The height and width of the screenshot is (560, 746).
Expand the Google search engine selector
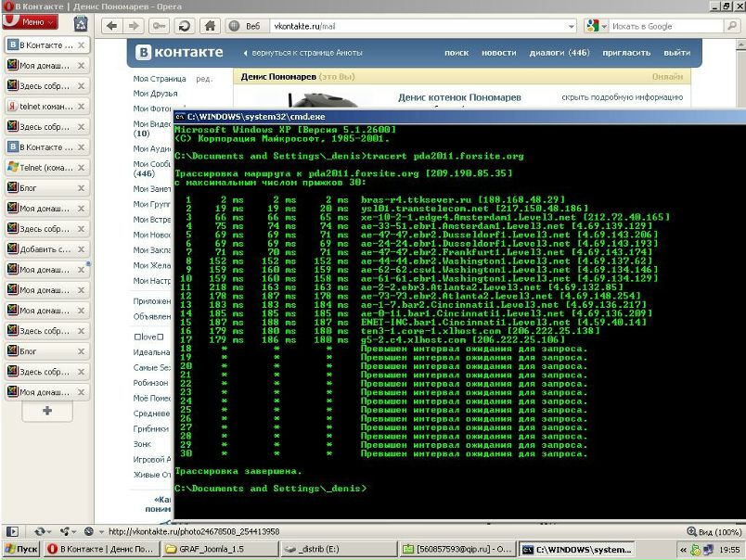596,26
